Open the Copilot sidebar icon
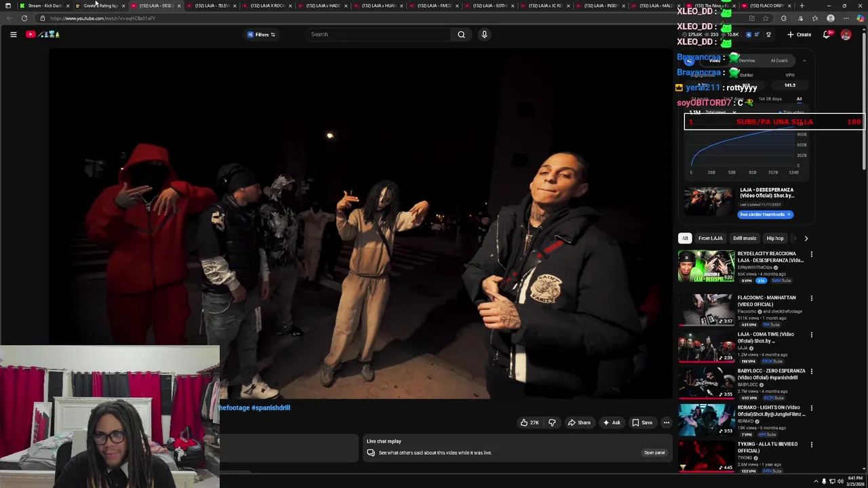Viewport: 868px width, 488px height. coord(861,18)
